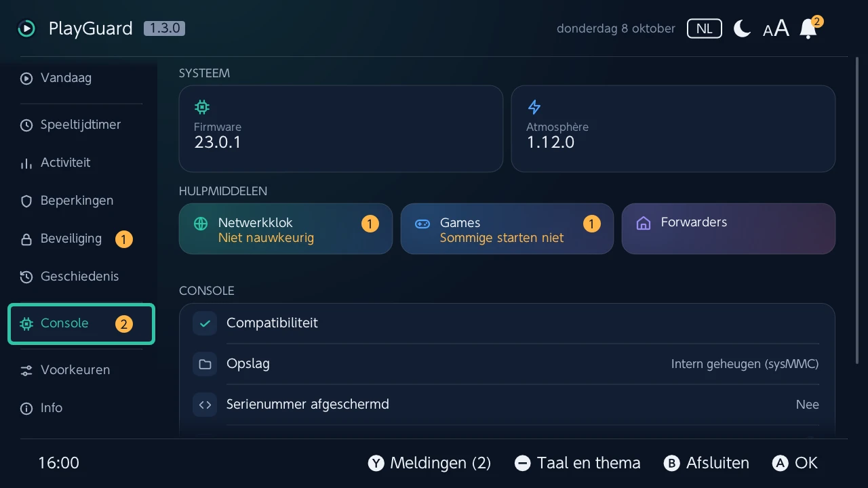Screen dimensions: 868x488
Task: Click the date donderdag 8 oktober
Action: point(616,28)
